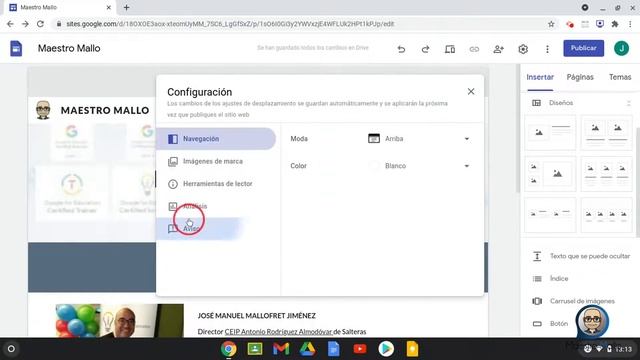
Task: Select the four-image column layout
Action: point(606,215)
